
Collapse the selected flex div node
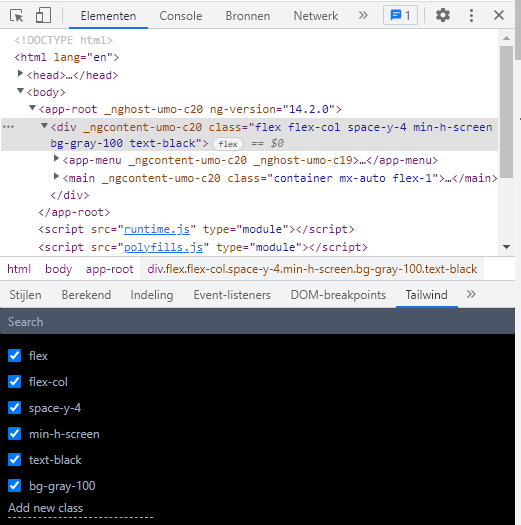click(x=44, y=126)
